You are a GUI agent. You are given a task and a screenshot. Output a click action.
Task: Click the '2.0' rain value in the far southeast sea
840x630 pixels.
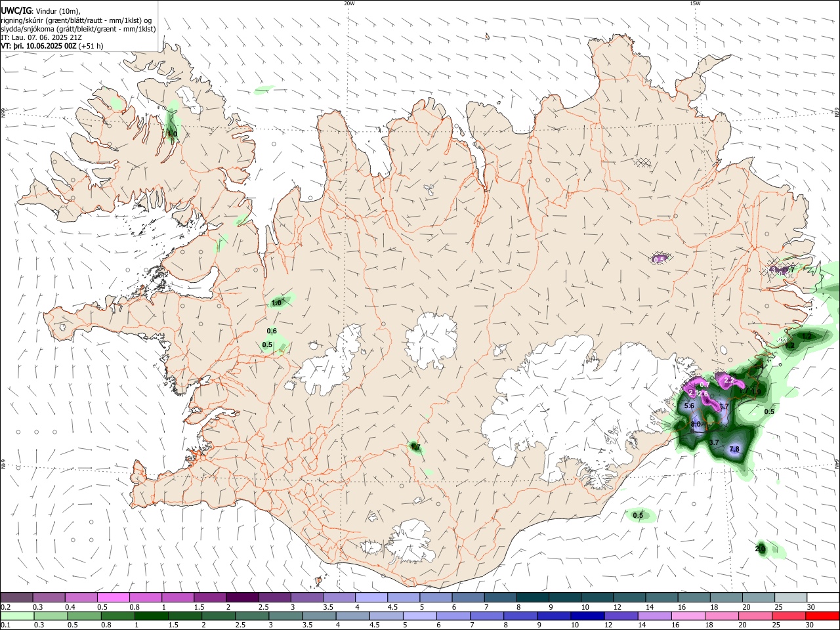(x=760, y=549)
